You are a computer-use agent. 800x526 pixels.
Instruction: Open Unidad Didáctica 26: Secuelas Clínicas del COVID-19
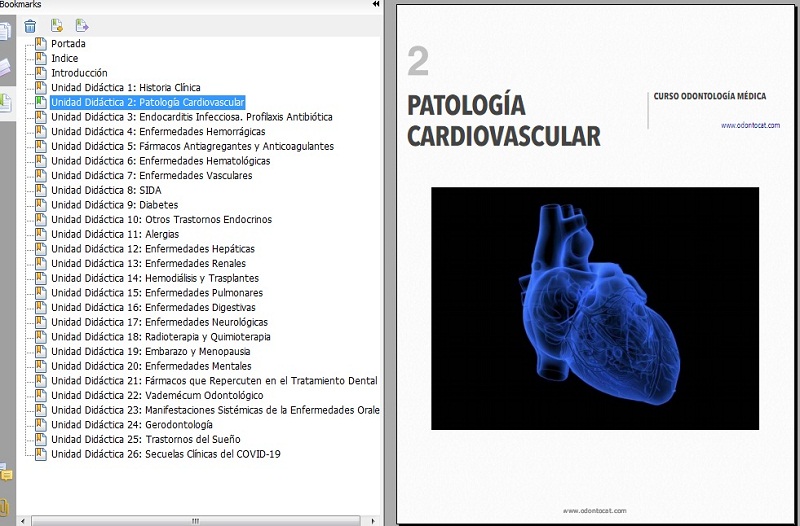pos(165,454)
